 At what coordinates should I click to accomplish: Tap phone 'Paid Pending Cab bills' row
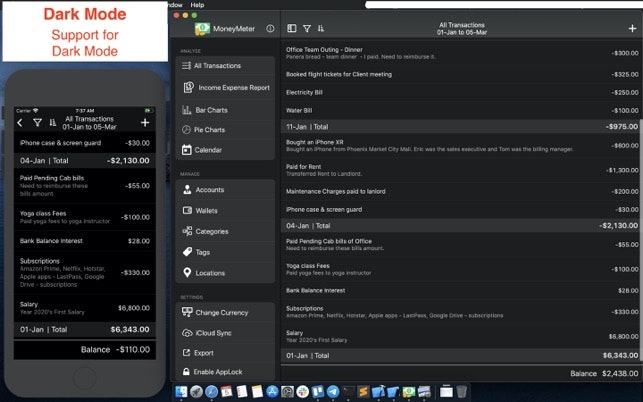pyautogui.click(x=84, y=185)
